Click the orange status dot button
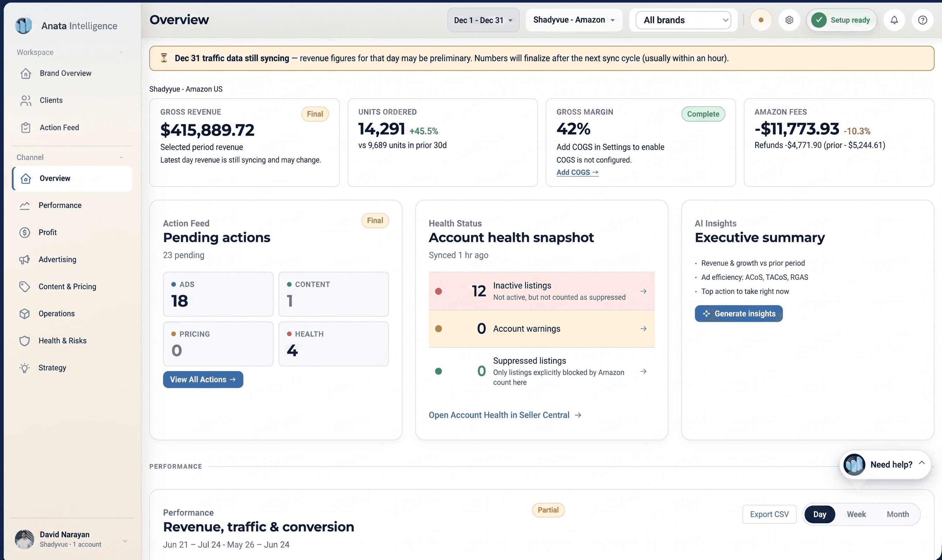Image resolution: width=942 pixels, height=560 pixels. pos(761,20)
